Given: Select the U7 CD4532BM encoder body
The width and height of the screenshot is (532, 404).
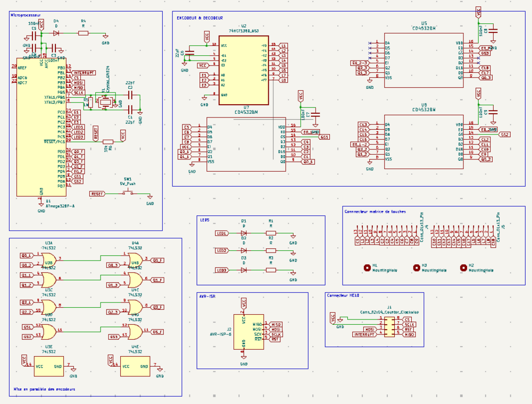Looking at the screenshot, I should (246, 145).
